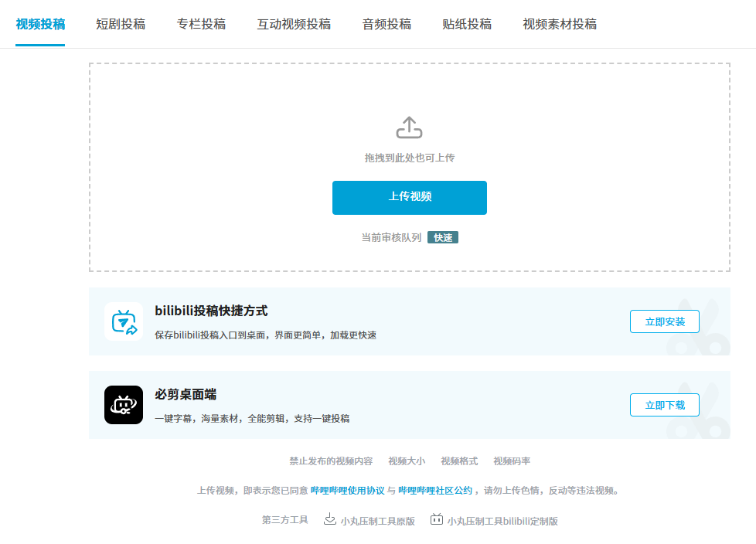756x544 pixels.
Task: Switch to 视频素材投稿 tab
Action: (560, 24)
